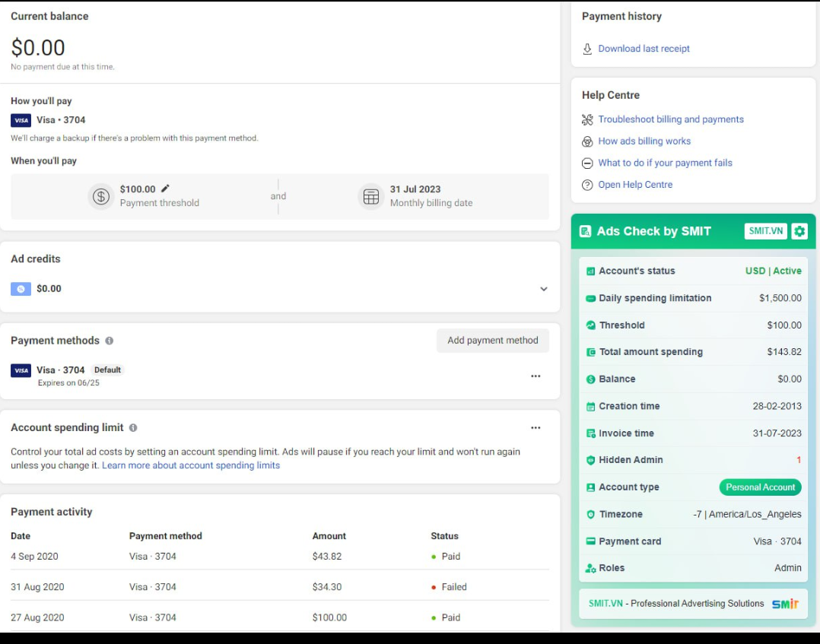Click info icon next to Account spending limit
Screen dimensions: 820x644
click(133, 428)
